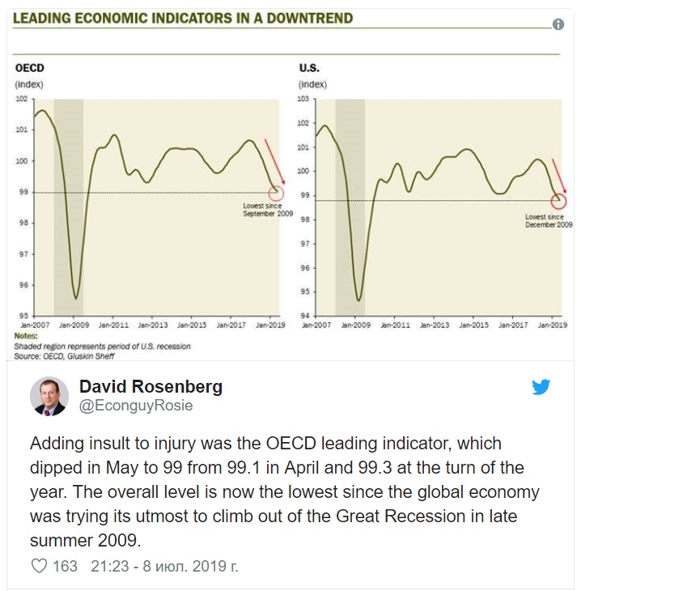Click the tweet text about OECD indicator
700x591 pixels.
pyautogui.click(x=285, y=491)
